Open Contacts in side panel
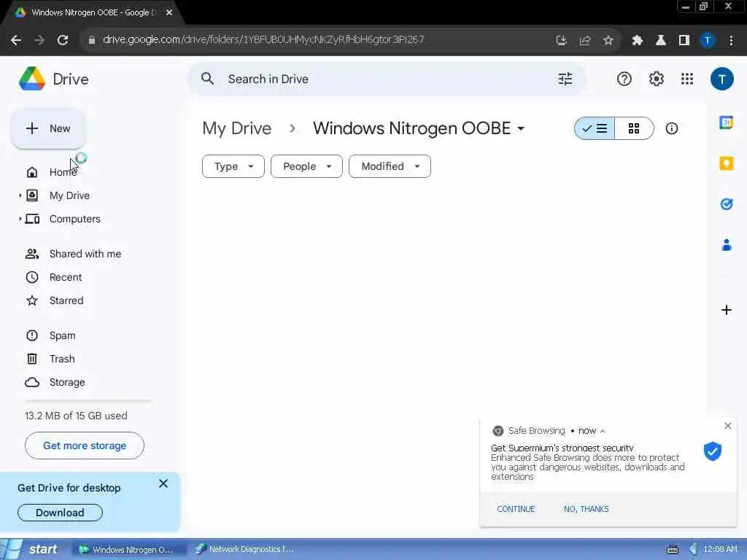 [x=727, y=245]
